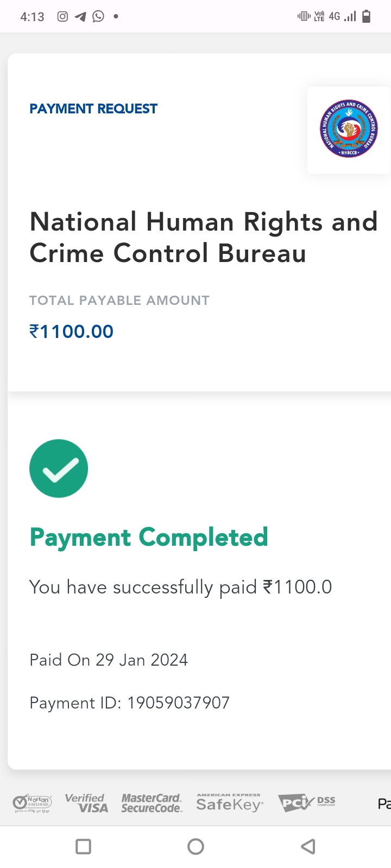Tap the Payment Completed status text

(149, 538)
